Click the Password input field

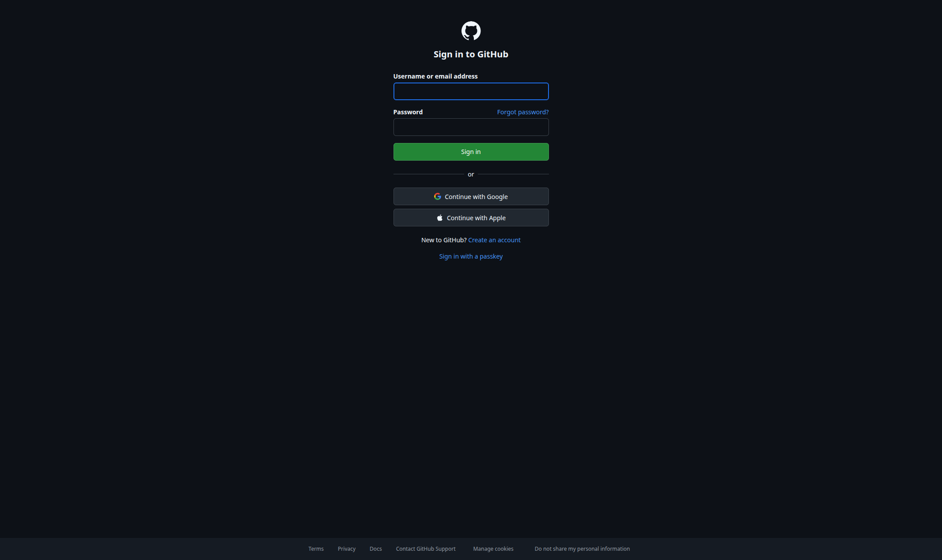[471, 127]
